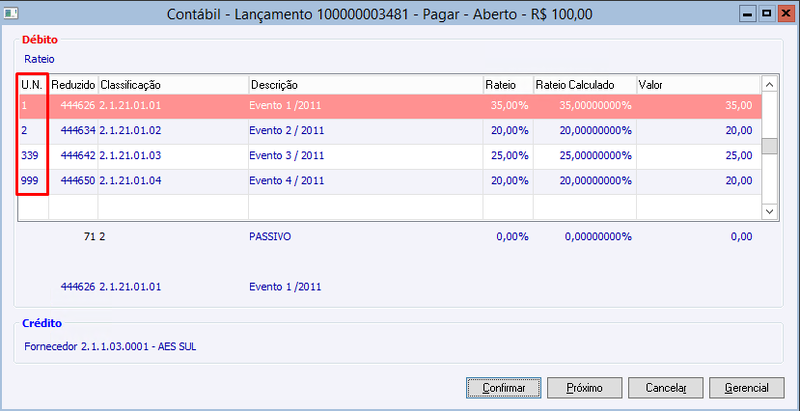This screenshot has height=411, width=800.
Task: Click the Descrição column header
Action: click(366, 85)
